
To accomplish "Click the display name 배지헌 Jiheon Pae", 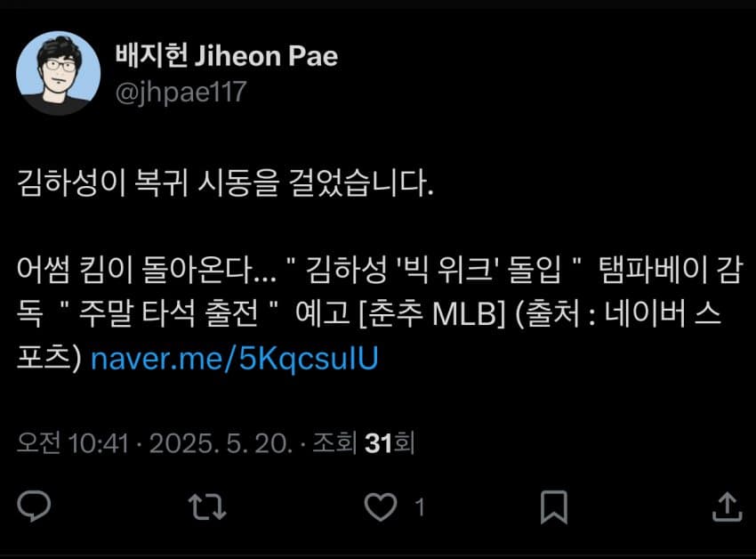I will pos(227,55).
